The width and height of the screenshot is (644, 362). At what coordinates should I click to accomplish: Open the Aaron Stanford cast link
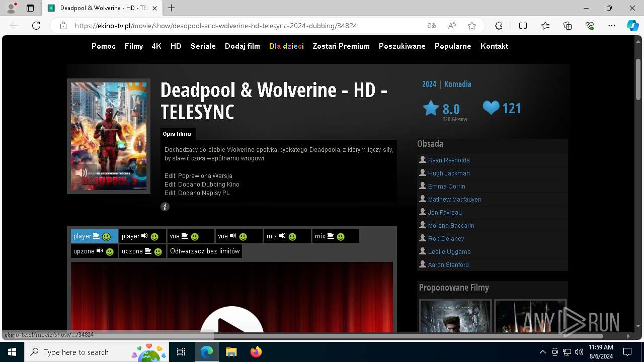pyautogui.click(x=448, y=265)
